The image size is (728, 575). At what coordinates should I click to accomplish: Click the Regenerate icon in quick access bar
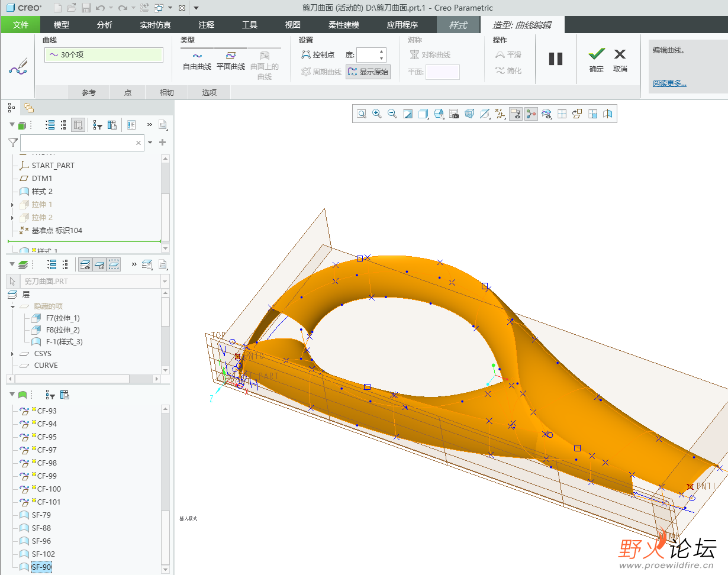144,8
